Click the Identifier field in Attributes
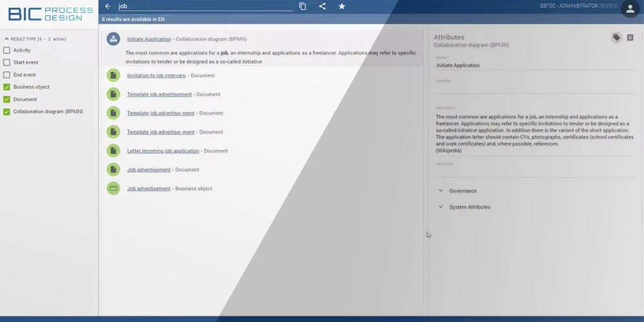The image size is (644, 322). (x=535, y=88)
